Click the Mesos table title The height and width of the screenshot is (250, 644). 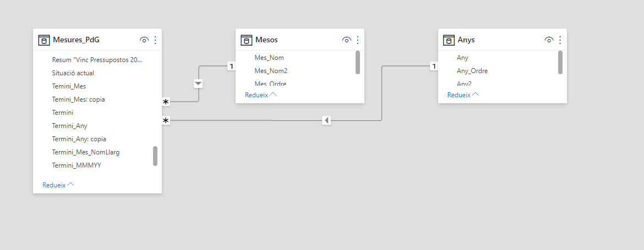(x=266, y=40)
